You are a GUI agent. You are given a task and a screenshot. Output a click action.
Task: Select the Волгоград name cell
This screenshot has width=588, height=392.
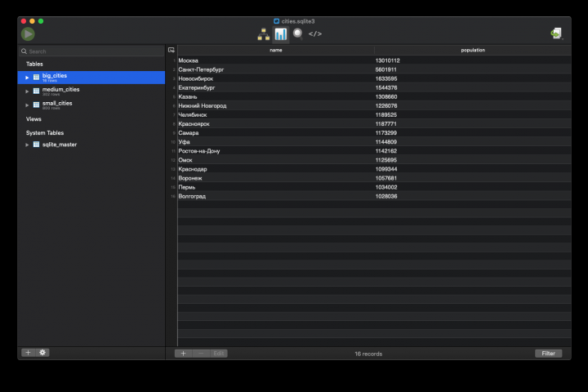[276, 196]
